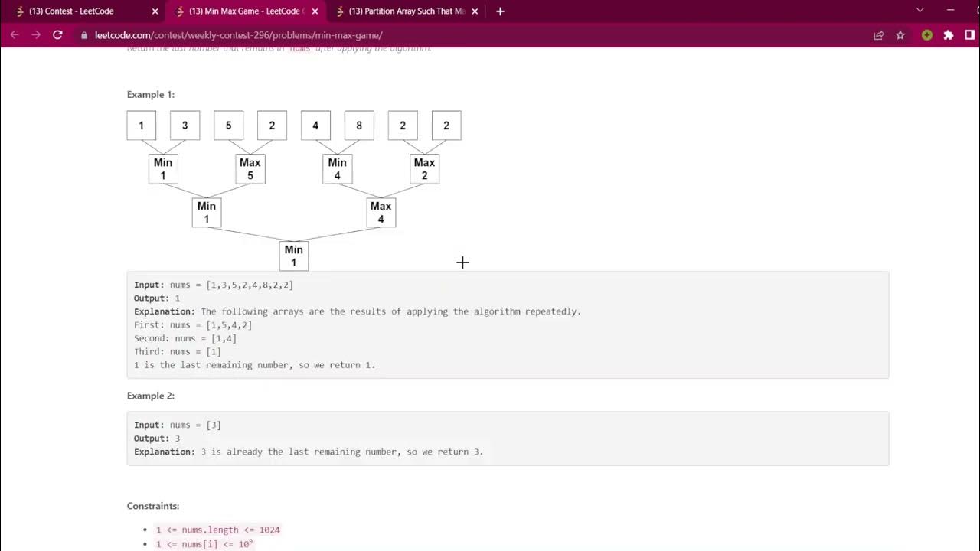Click the diagram box labeled Max 2
Image resolution: width=980 pixels, height=551 pixels.
(425, 169)
